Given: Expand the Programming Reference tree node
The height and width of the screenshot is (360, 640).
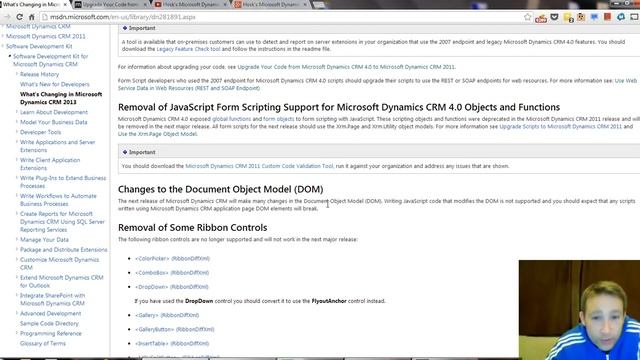Looking at the screenshot, I should (x=17, y=333).
